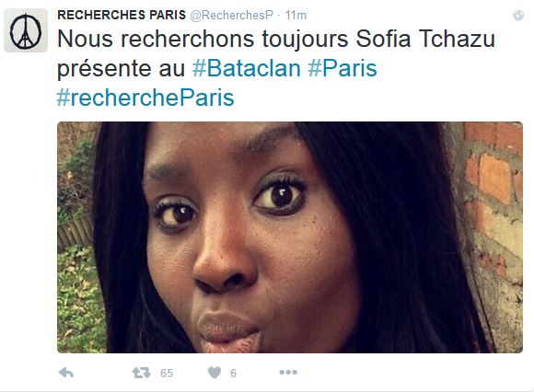This screenshot has width=534, height=392.
Task: Open the three-dots more options menu
Action: tap(288, 373)
